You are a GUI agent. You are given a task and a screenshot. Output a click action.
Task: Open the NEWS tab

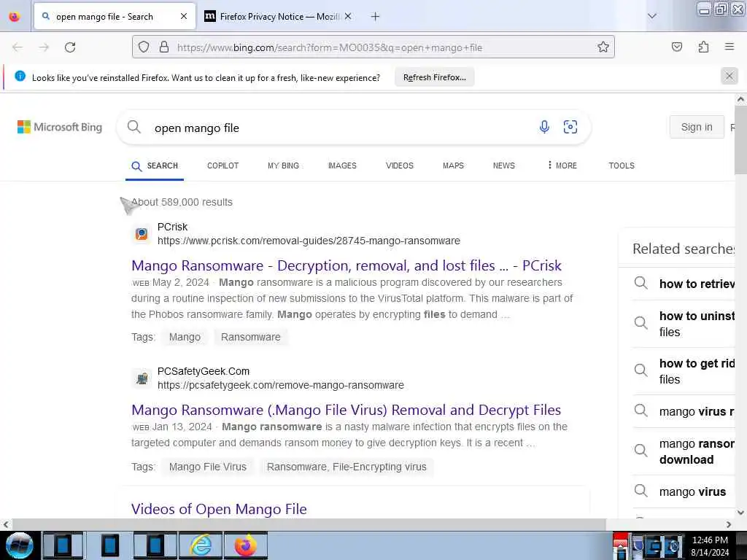pyautogui.click(x=503, y=166)
